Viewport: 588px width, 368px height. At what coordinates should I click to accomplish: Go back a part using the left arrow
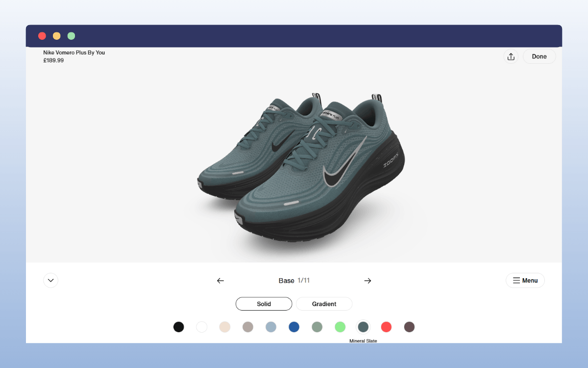pyautogui.click(x=220, y=280)
